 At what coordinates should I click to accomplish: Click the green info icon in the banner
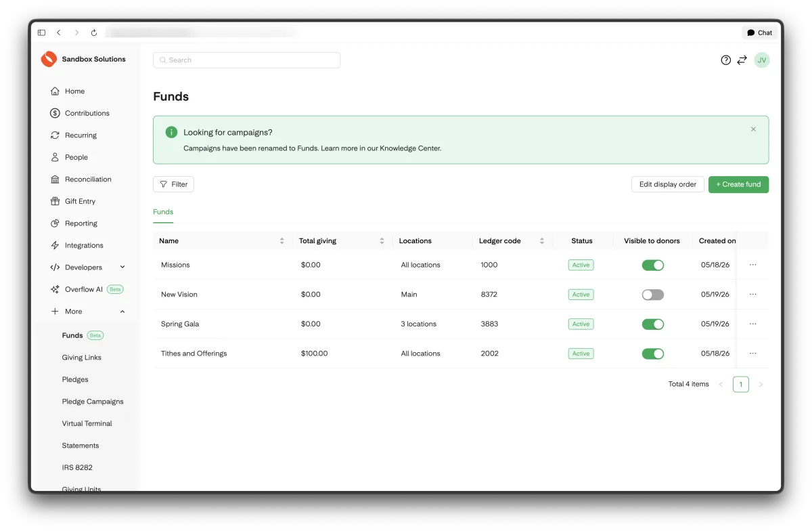172,132
